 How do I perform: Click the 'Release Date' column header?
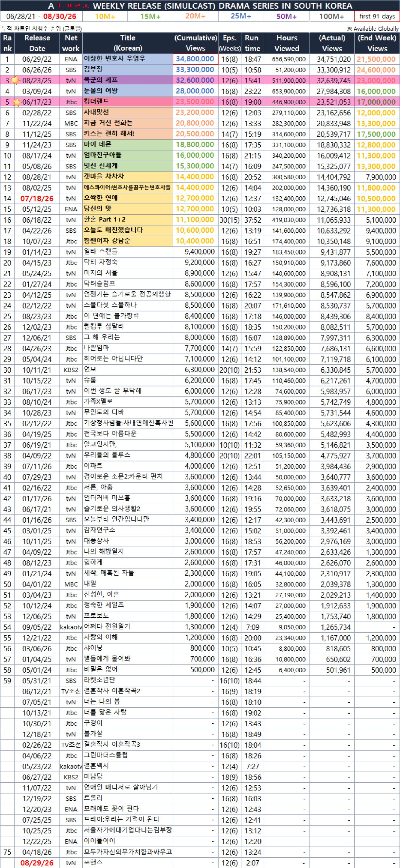click(x=37, y=43)
